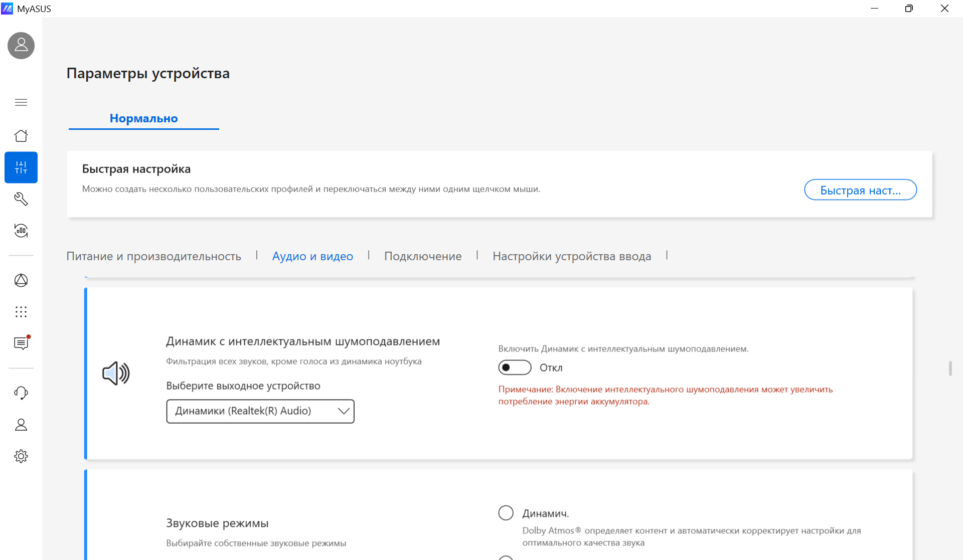
Task: Open news messages icon with red dot
Action: pyautogui.click(x=21, y=343)
